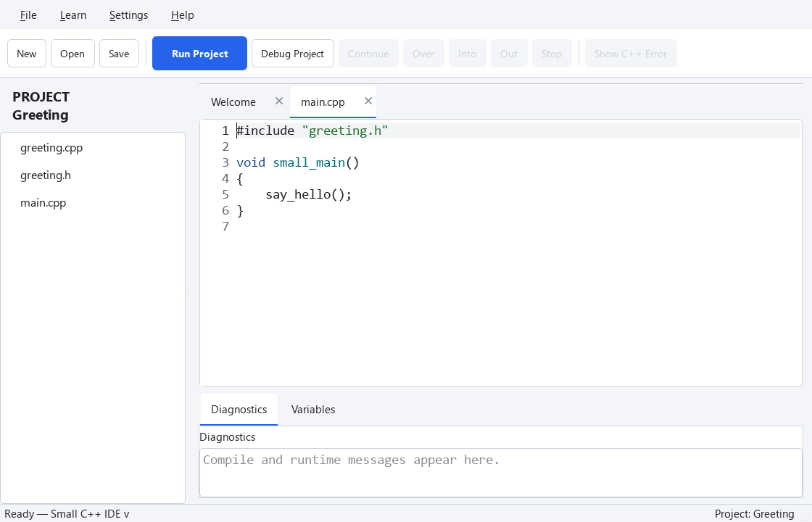
Task: Open the File menu
Action: [28, 15]
